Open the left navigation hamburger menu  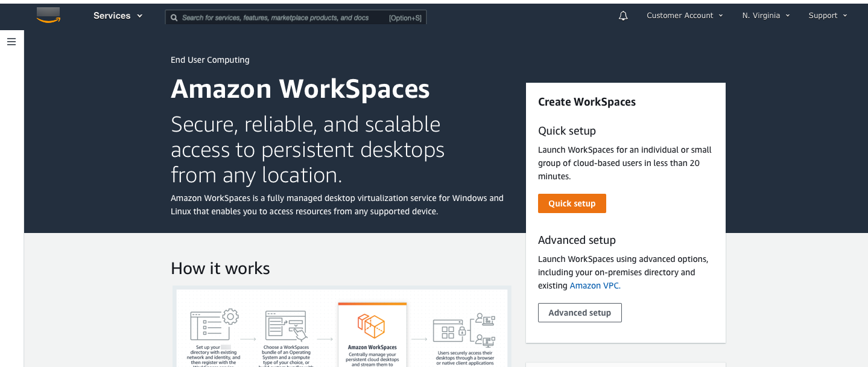[x=11, y=41]
